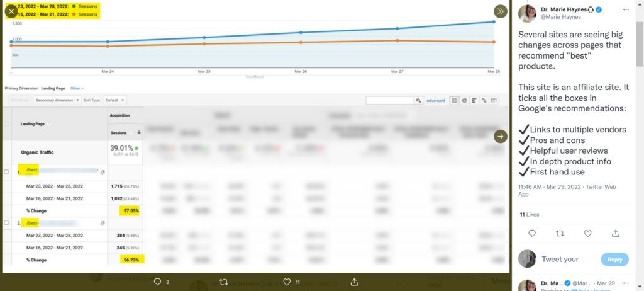644x291 pixels.
Task: Click the Mar 26 orange data point on chart
Action: coord(301,42)
